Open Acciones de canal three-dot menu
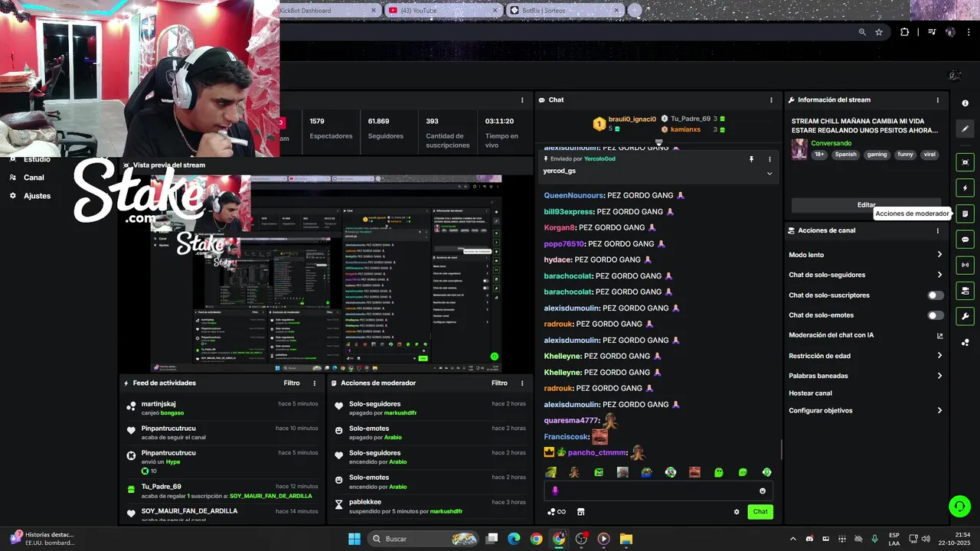This screenshot has width=980, height=551. click(937, 230)
